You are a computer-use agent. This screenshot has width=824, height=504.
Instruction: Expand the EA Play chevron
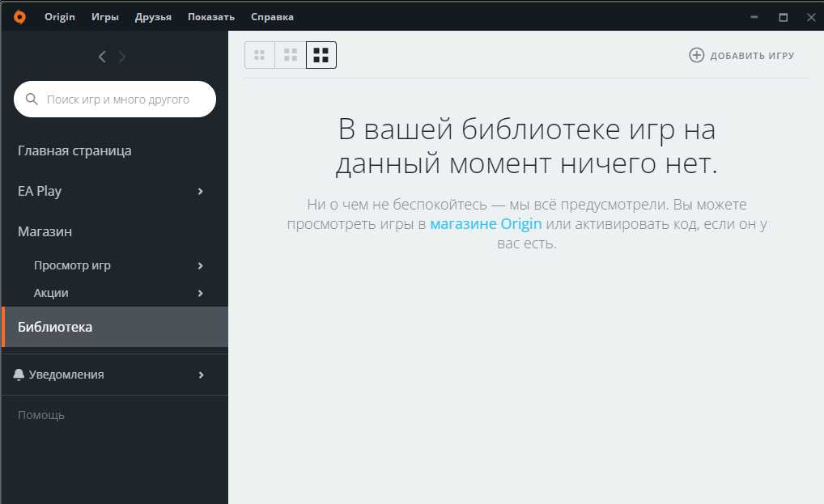[200, 191]
